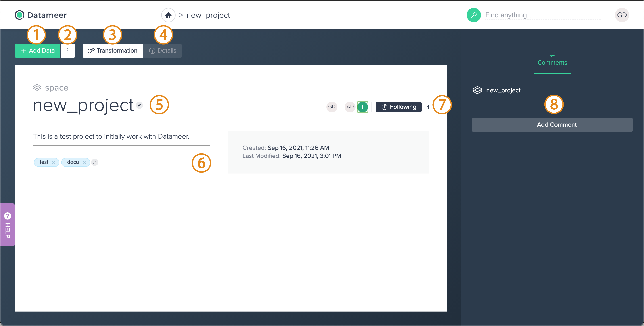Remove the docu tag

[84, 162]
